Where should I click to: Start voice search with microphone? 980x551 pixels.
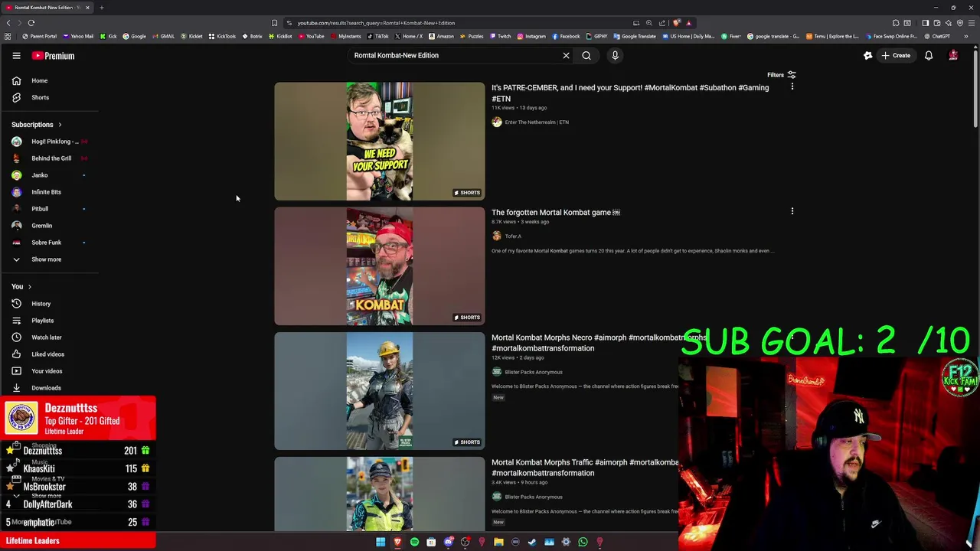(615, 56)
